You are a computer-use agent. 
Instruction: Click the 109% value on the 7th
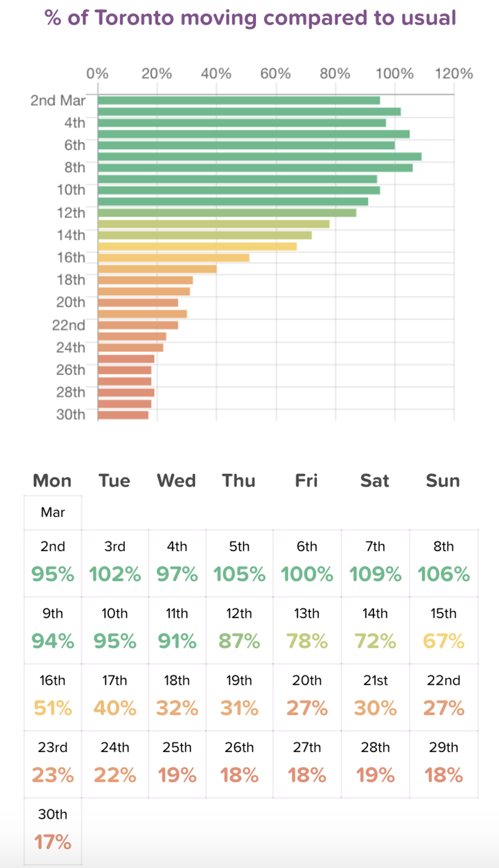click(375, 574)
